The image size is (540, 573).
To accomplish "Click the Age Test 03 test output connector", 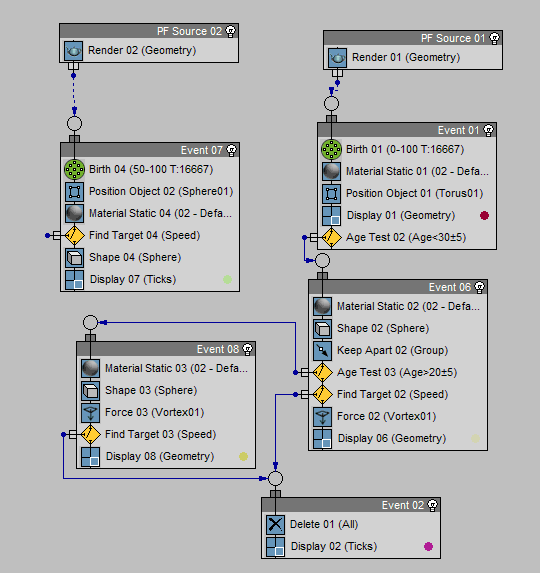I will 304,372.
